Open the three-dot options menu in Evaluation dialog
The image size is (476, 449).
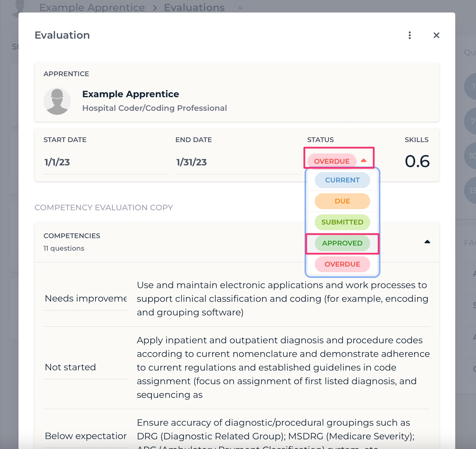[x=409, y=35]
